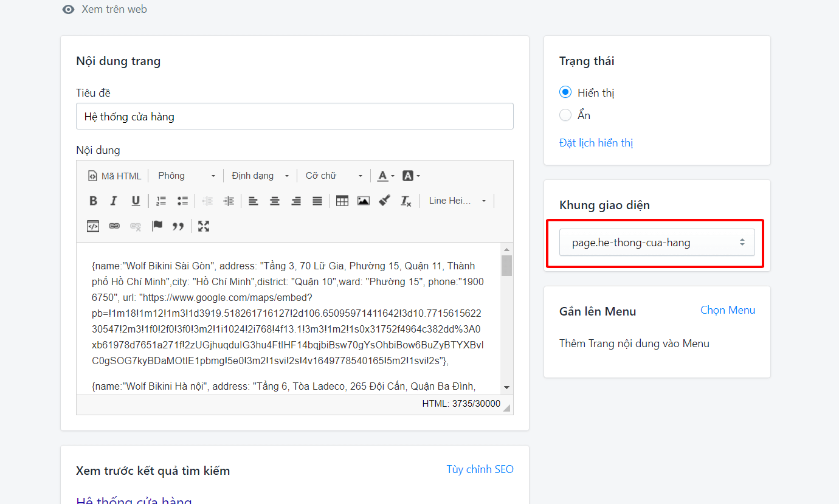
Task: Click the insert image icon
Action: click(364, 201)
